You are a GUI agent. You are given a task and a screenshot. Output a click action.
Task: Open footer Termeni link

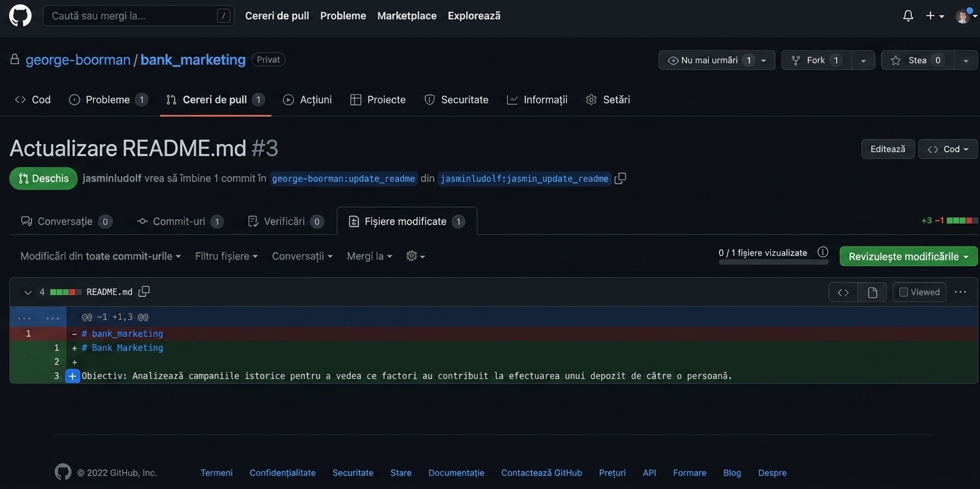coord(217,473)
